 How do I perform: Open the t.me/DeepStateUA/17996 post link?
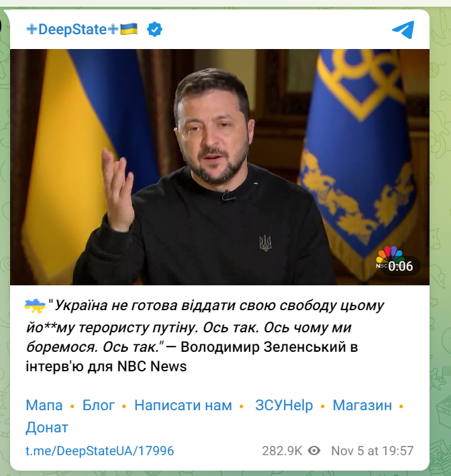coord(100,450)
